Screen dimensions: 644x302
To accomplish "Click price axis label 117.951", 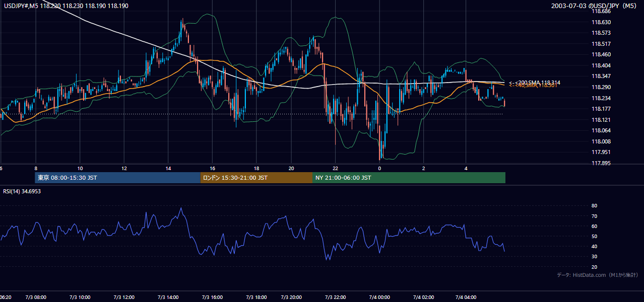I will [x=601, y=152].
